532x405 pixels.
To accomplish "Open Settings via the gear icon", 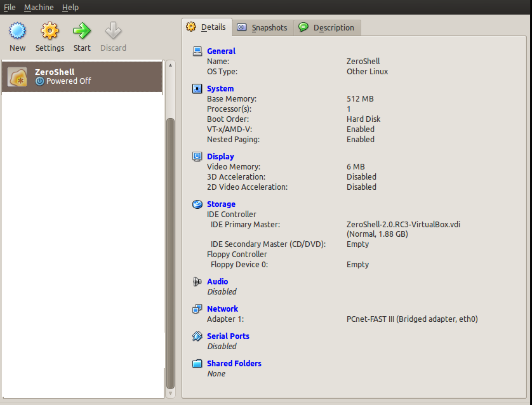I will pos(50,31).
